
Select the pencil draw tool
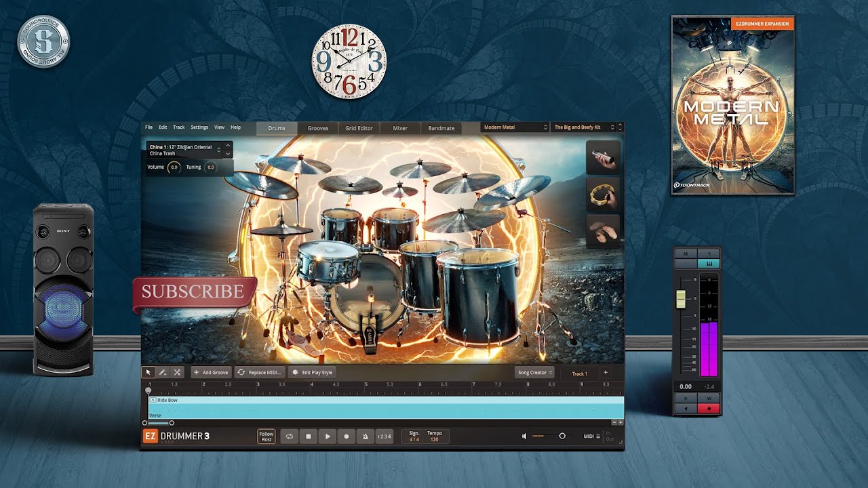[163, 372]
